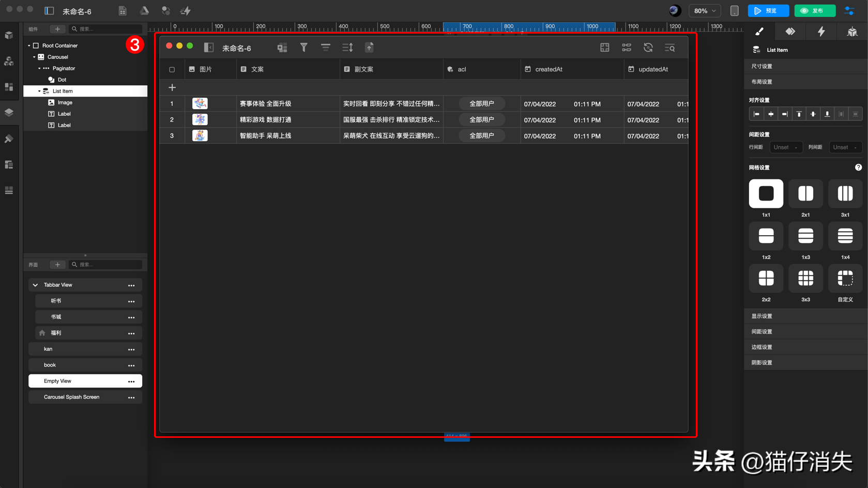Switch to the style brush tab
The height and width of the screenshot is (488, 868).
[759, 32]
